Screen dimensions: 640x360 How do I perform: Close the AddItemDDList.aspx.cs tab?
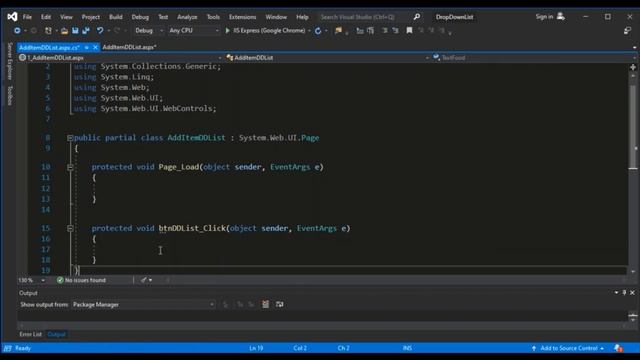click(95, 47)
